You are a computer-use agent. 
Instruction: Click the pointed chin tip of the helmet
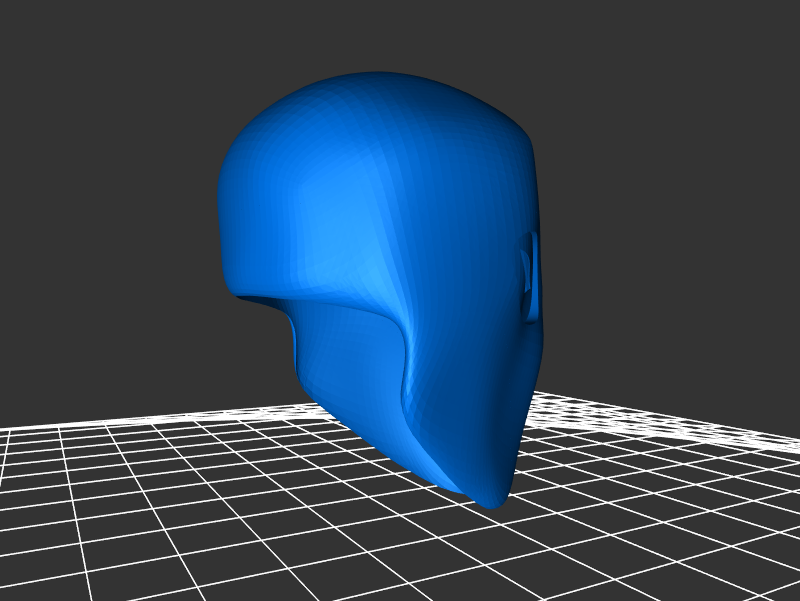click(492, 497)
